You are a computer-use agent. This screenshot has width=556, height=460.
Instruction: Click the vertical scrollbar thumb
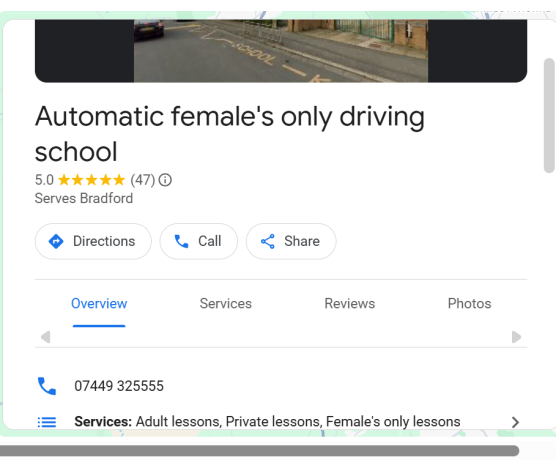(550, 115)
